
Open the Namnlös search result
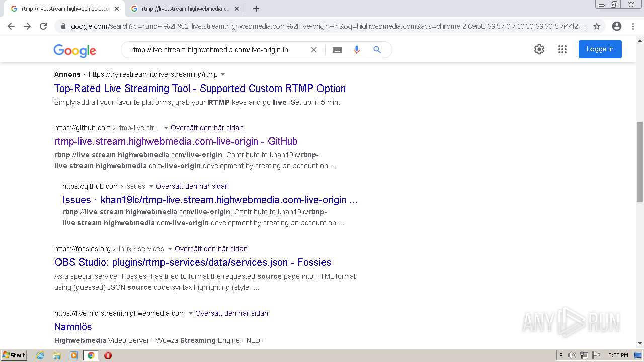pos(73,327)
